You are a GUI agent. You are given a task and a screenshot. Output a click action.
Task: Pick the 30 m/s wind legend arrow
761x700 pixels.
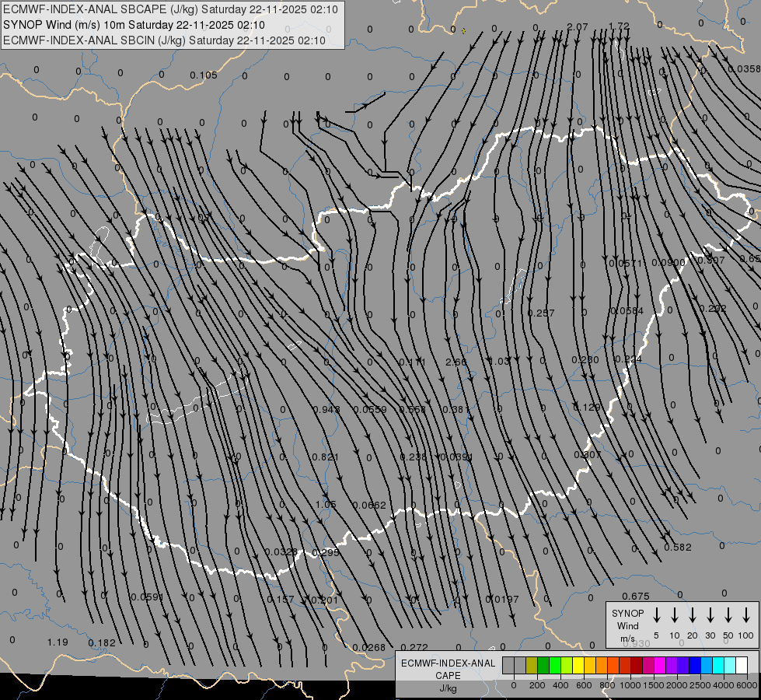710,615
